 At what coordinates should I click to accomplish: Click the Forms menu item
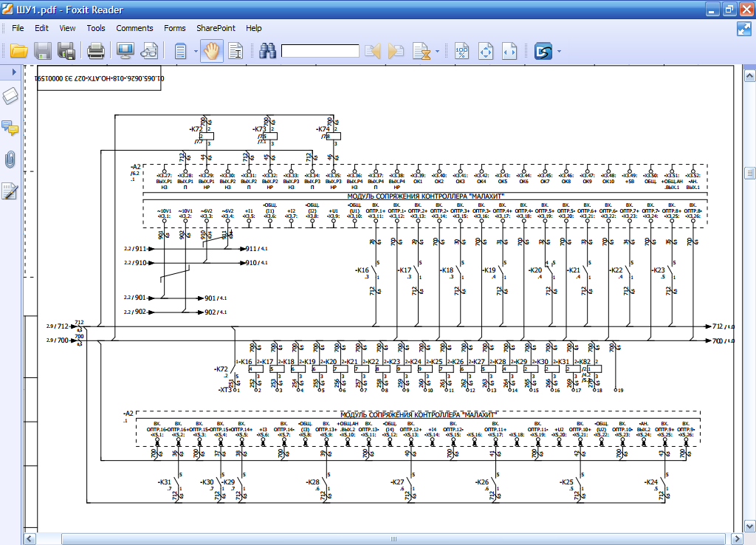pyautogui.click(x=175, y=28)
